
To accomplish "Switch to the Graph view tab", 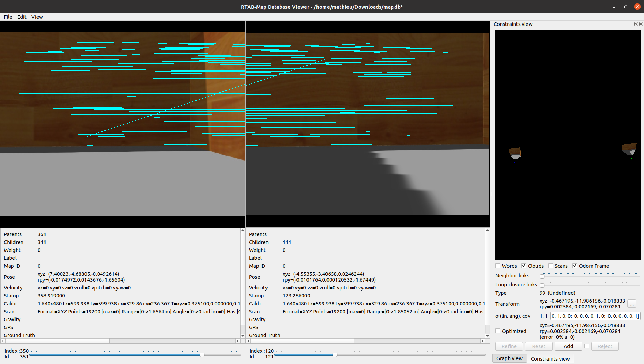I will [x=509, y=358].
